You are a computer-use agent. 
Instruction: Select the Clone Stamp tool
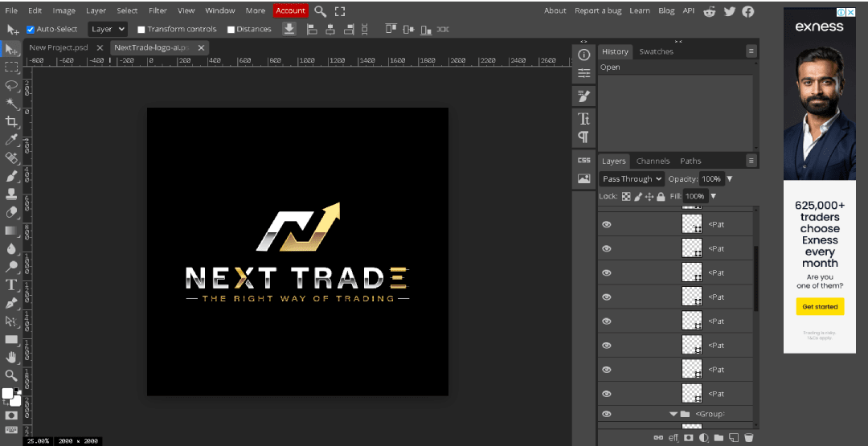pos(11,194)
